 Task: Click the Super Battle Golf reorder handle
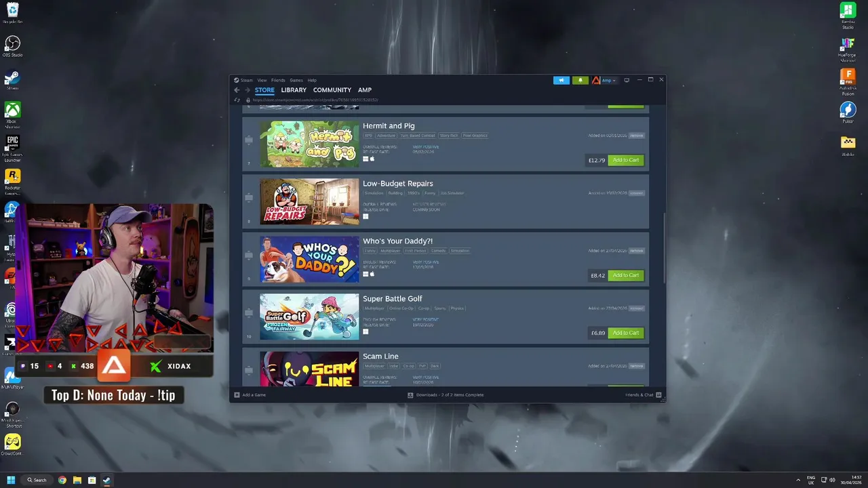click(249, 313)
